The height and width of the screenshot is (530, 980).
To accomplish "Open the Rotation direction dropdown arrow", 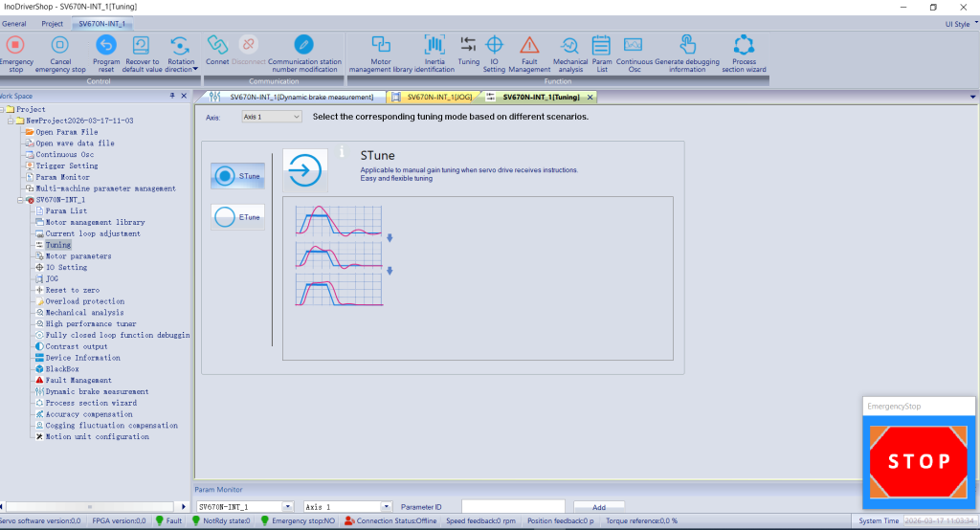I will (195, 69).
